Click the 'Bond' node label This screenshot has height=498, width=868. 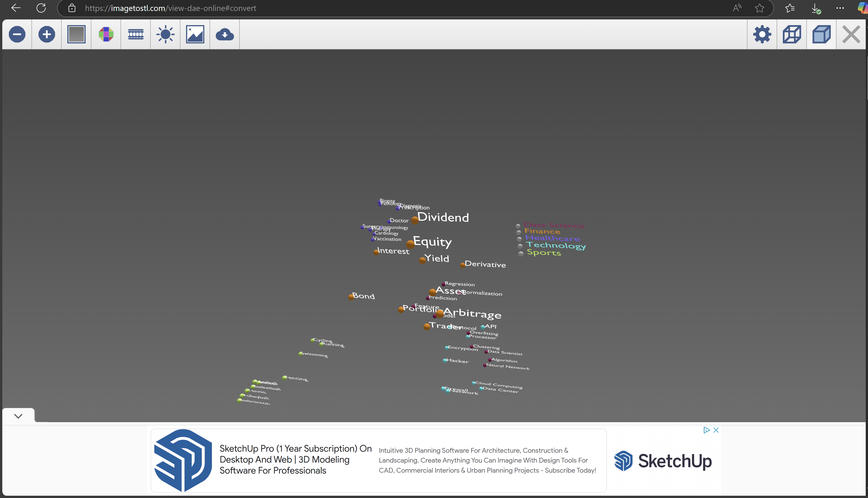(x=363, y=296)
